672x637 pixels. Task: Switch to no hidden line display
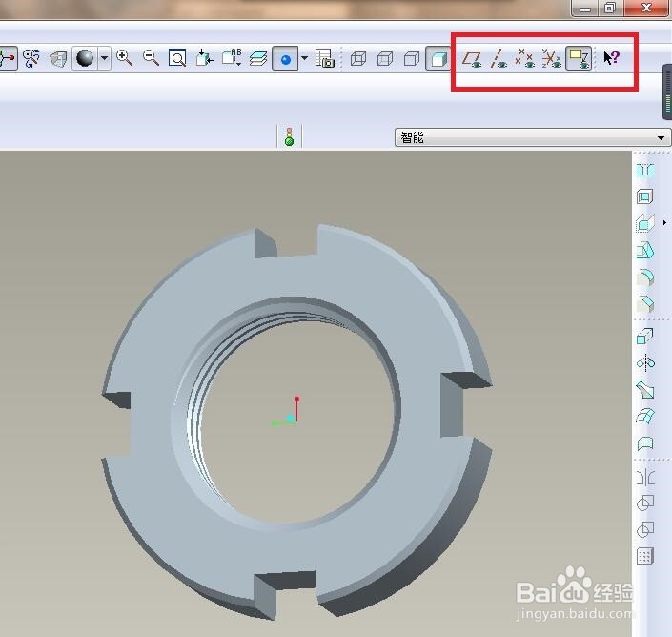point(412,58)
